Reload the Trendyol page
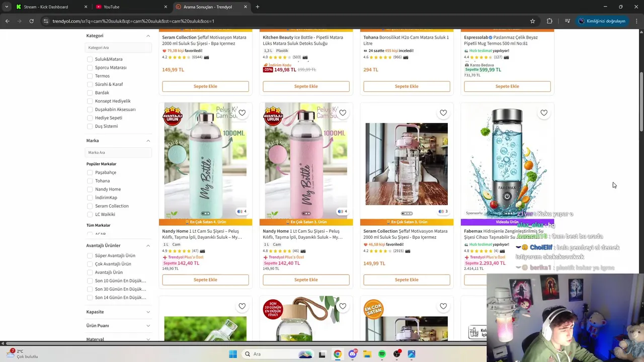644x362 pixels. click(31, 21)
